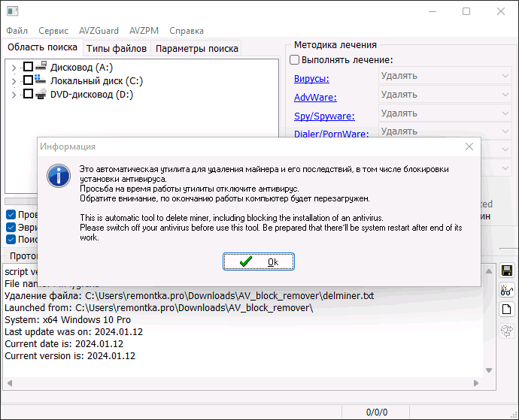Click the blue information icon in dialog

pos(59,176)
